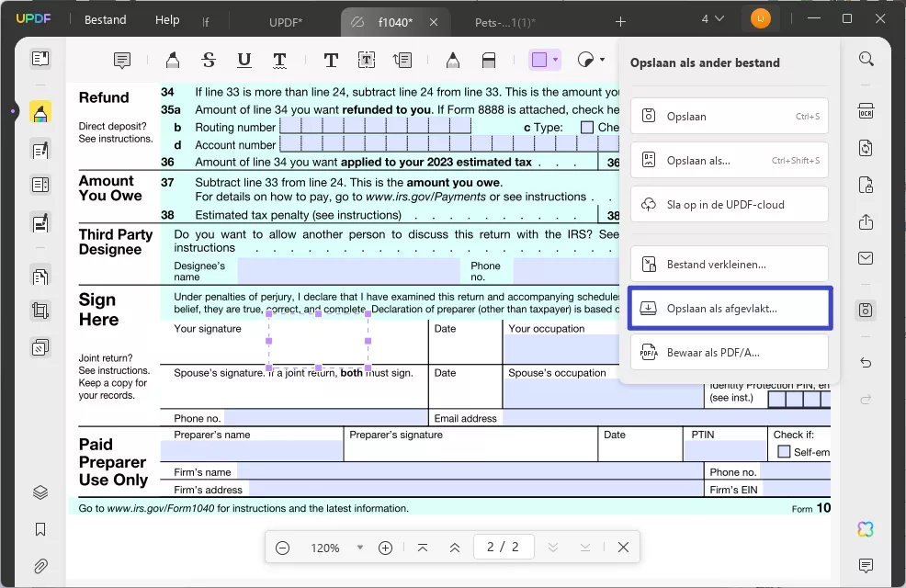906x588 pixels.
Task: Click the Phone no. field under signatures
Action: [x=326, y=418]
